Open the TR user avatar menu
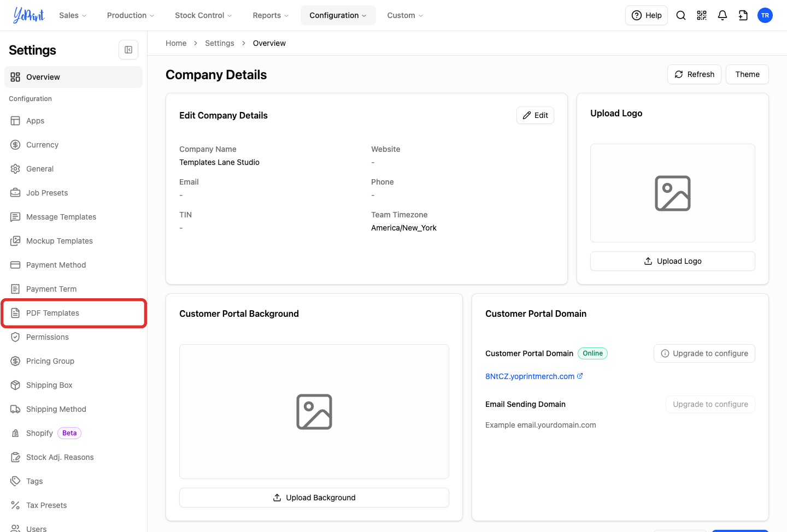The width and height of the screenshot is (787, 532). coord(765,15)
